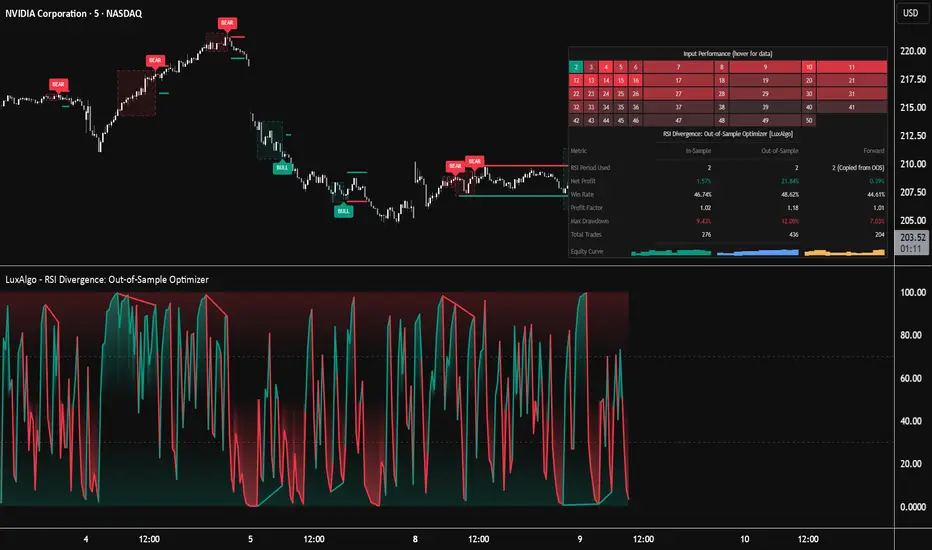Viewport: 932px width, 550px height.
Task: Click the 60.00 RSI axis label
Action: point(913,378)
